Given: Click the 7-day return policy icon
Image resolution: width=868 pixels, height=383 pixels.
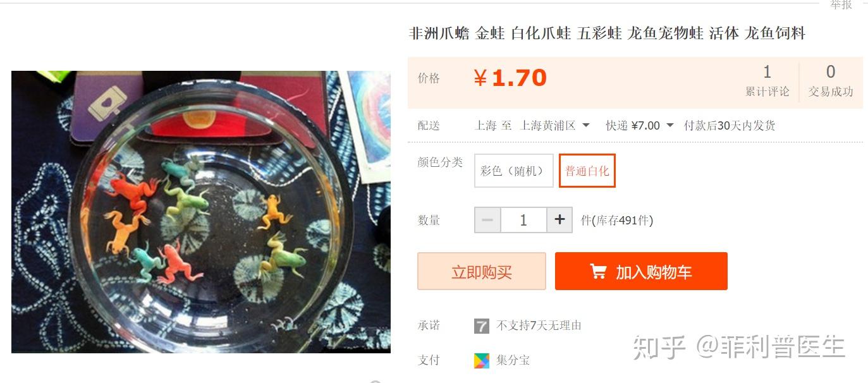Looking at the screenshot, I should pos(482,326).
